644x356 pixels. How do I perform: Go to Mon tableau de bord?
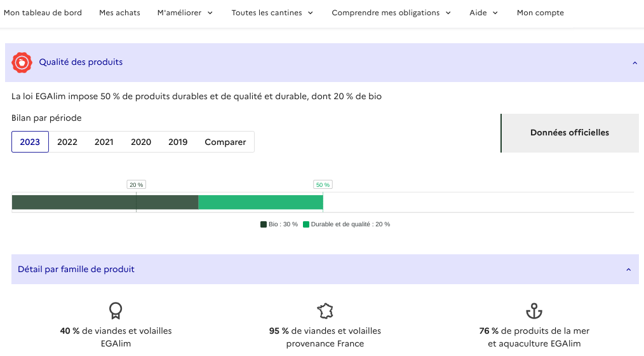[43, 13]
